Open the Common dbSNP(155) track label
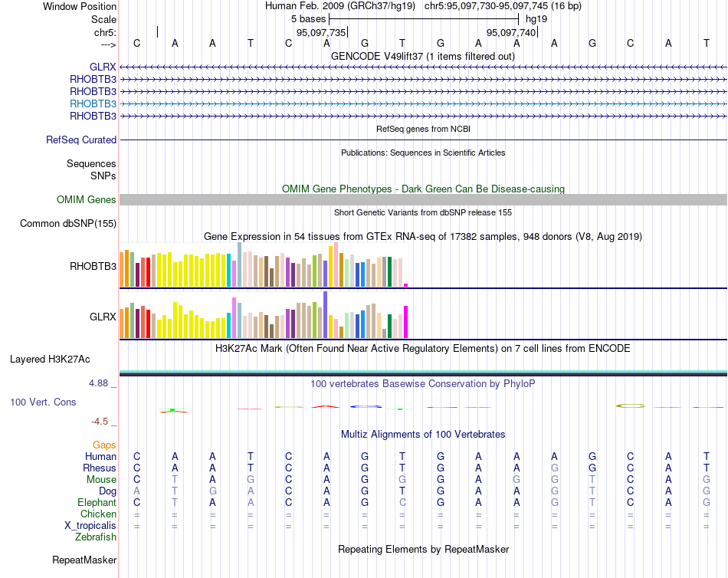Screen dimensions: 728x578 tap(68, 224)
